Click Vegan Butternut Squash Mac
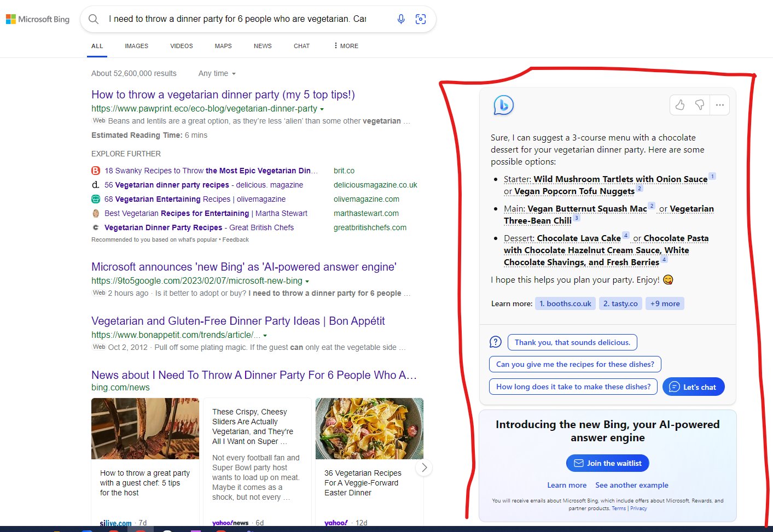This screenshot has width=773, height=532. (x=587, y=209)
